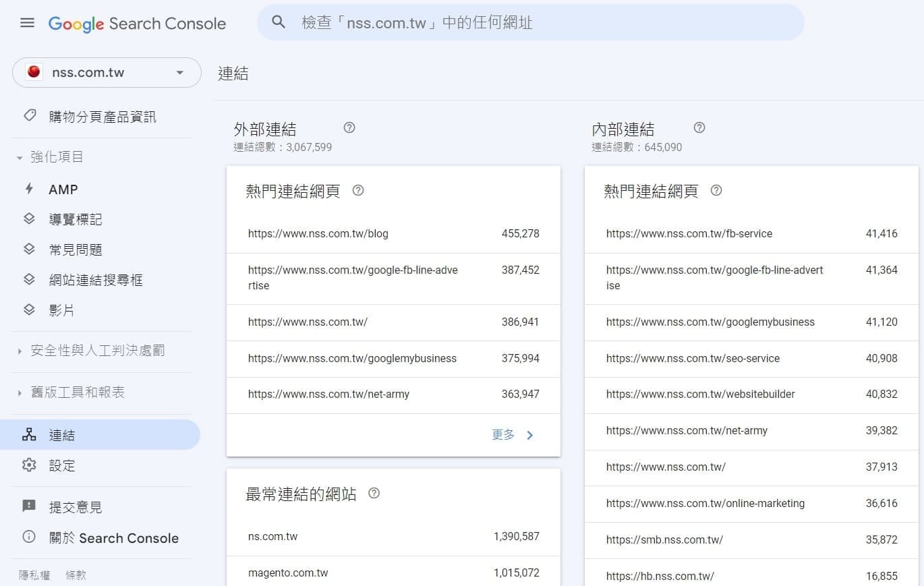Viewport: 924px width, 586px height.
Task: Click the AMP lightning bolt icon
Action: tap(29, 189)
